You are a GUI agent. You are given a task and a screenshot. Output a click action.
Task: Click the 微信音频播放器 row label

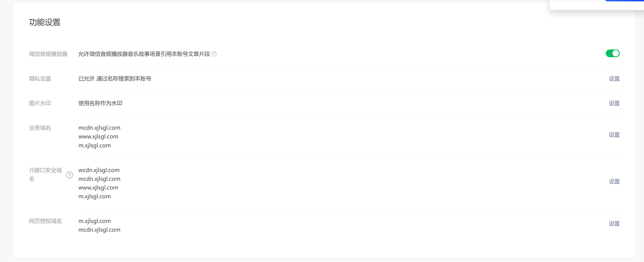coord(48,54)
